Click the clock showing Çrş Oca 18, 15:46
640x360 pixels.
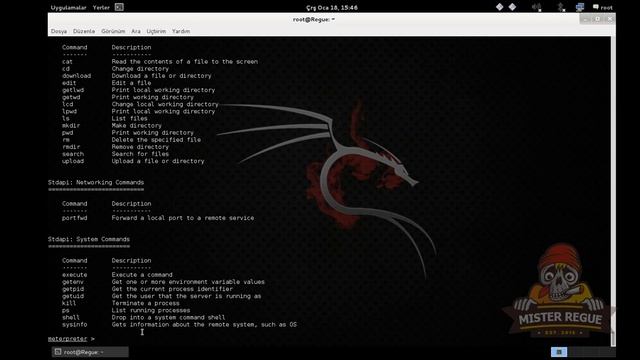tap(332, 7)
